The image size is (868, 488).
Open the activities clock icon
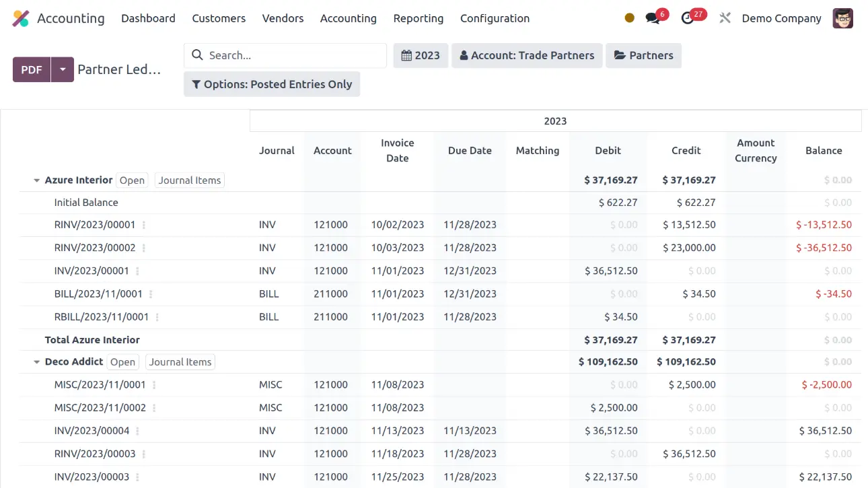(x=688, y=19)
